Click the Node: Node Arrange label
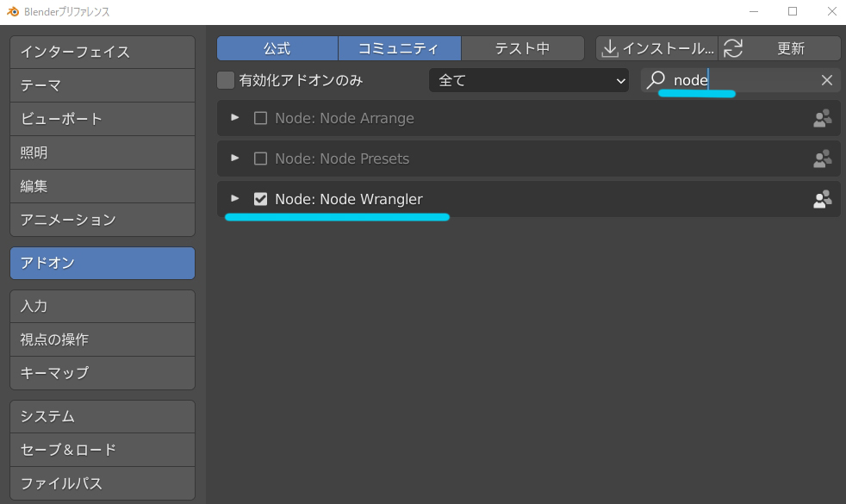The width and height of the screenshot is (846, 504). pos(345,118)
